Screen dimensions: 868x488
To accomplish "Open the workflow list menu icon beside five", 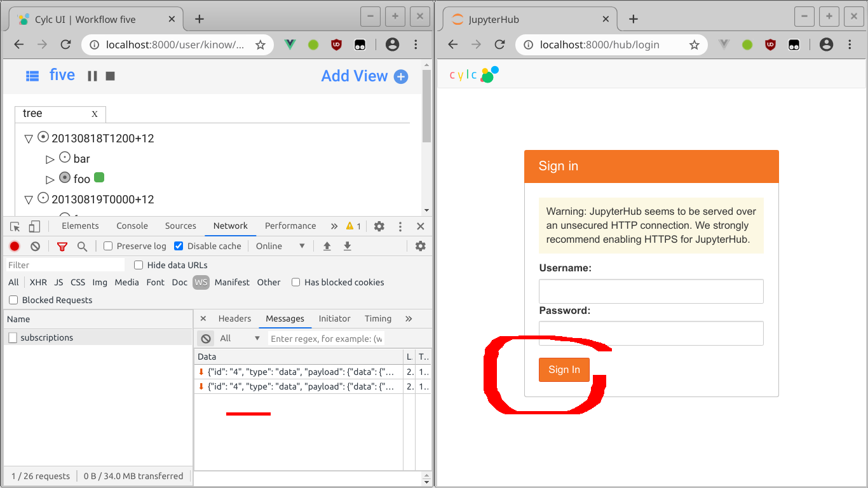I will click(32, 76).
